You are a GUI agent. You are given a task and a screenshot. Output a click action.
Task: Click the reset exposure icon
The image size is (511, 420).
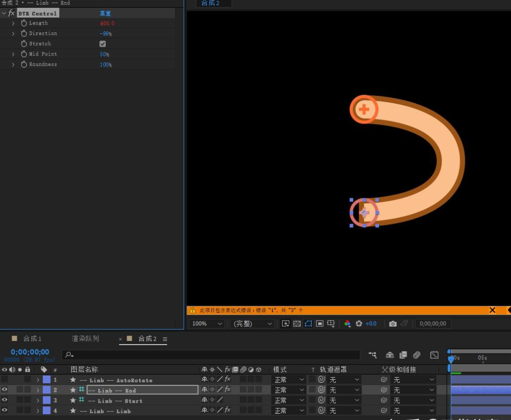(x=359, y=324)
